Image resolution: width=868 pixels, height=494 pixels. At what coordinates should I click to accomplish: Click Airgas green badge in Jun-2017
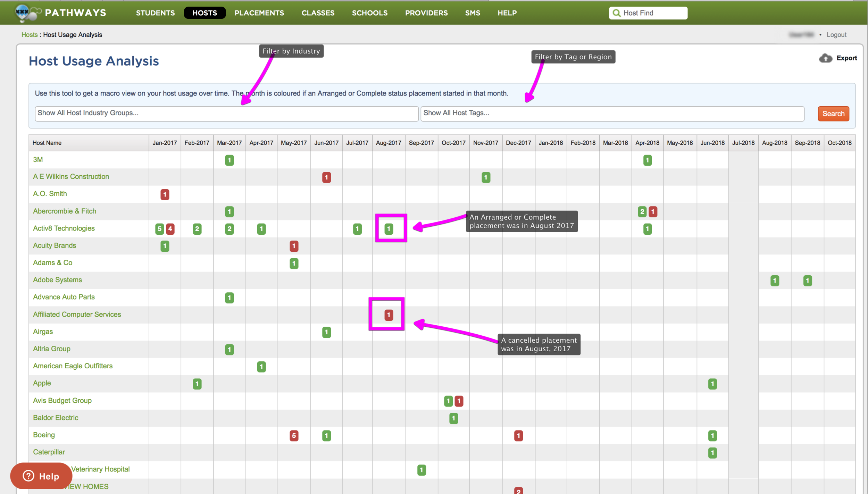pos(326,332)
